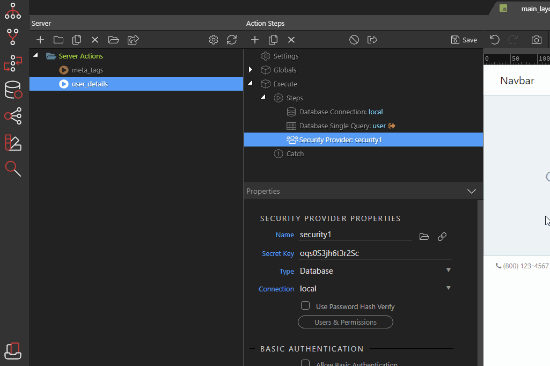Enable Use Password Hash Verify checkbox

[306, 306]
